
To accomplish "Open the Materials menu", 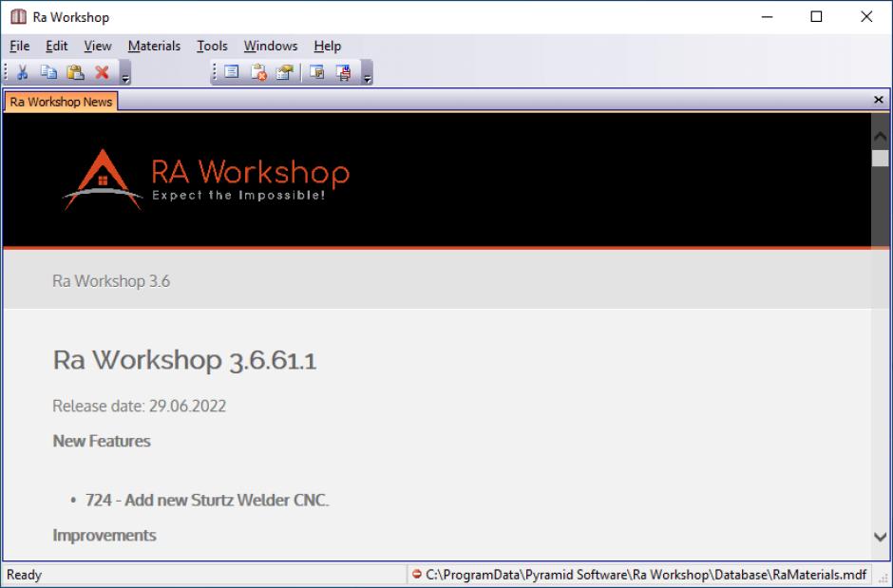I will click(x=154, y=47).
